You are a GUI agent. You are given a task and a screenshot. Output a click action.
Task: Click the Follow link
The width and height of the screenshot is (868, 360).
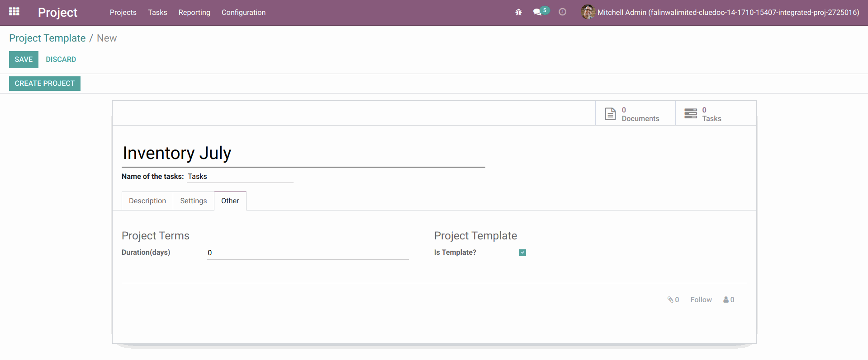(x=701, y=299)
